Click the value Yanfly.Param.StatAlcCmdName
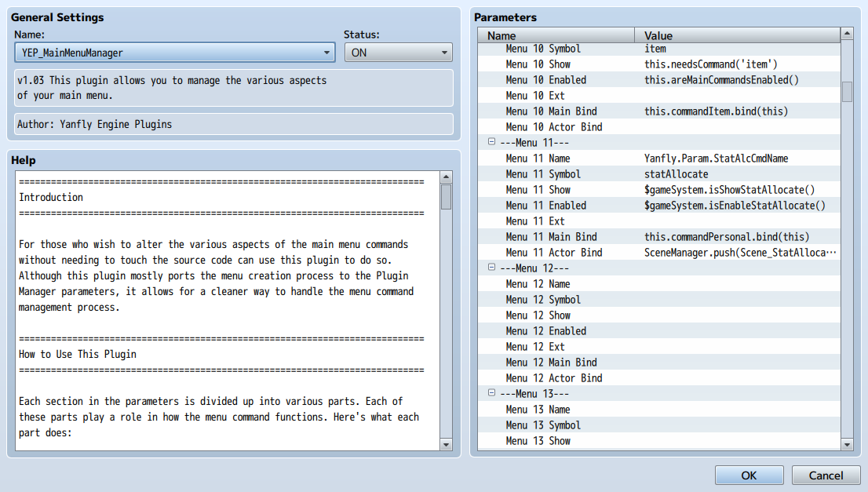868x492 pixels. click(716, 159)
